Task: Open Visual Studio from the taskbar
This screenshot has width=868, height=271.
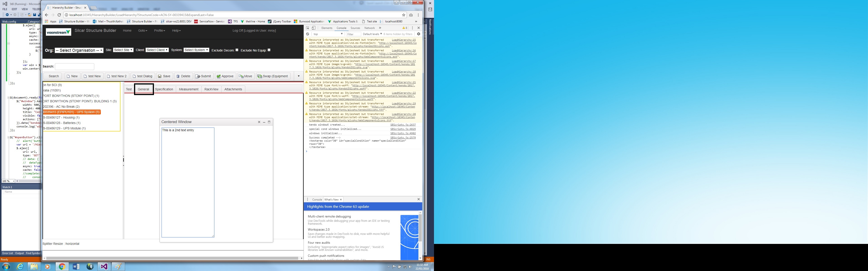Action: point(104,267)
